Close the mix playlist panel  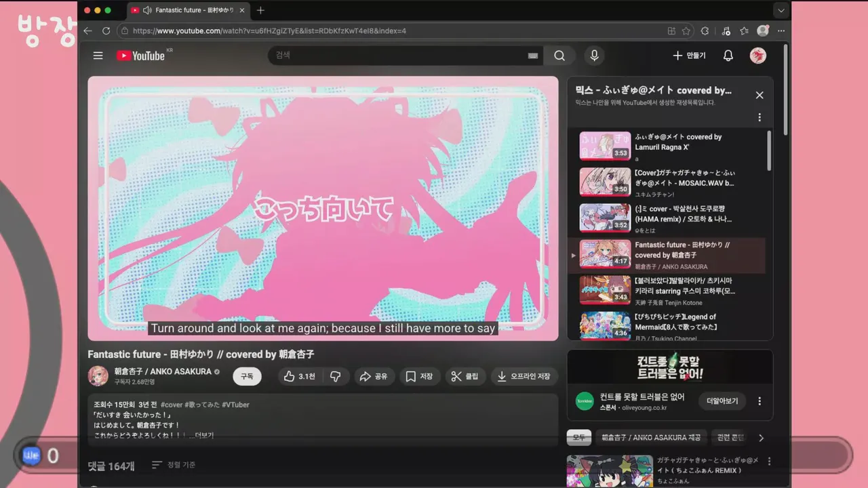coord(759,95)
